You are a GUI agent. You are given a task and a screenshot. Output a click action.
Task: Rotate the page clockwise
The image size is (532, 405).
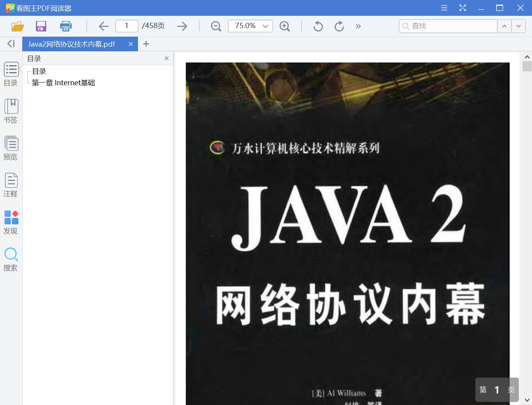click(339, 26)
